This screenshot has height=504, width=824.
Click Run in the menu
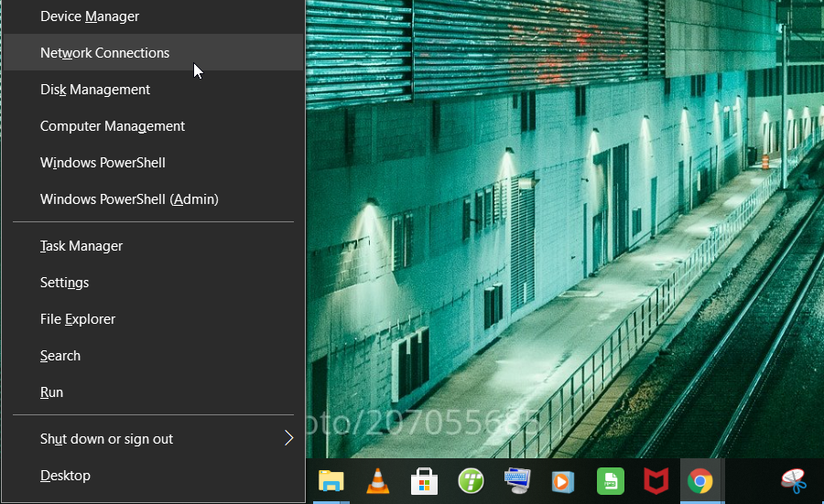51,392
